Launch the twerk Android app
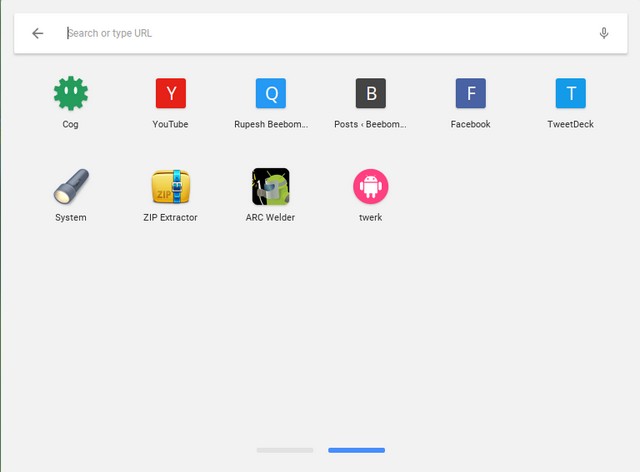This screenshot has width=640, height=472. point(371,187)
